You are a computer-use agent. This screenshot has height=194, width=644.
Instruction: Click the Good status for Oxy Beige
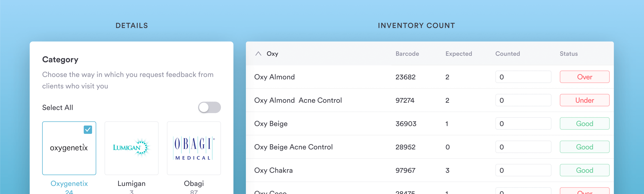point(584,124)
